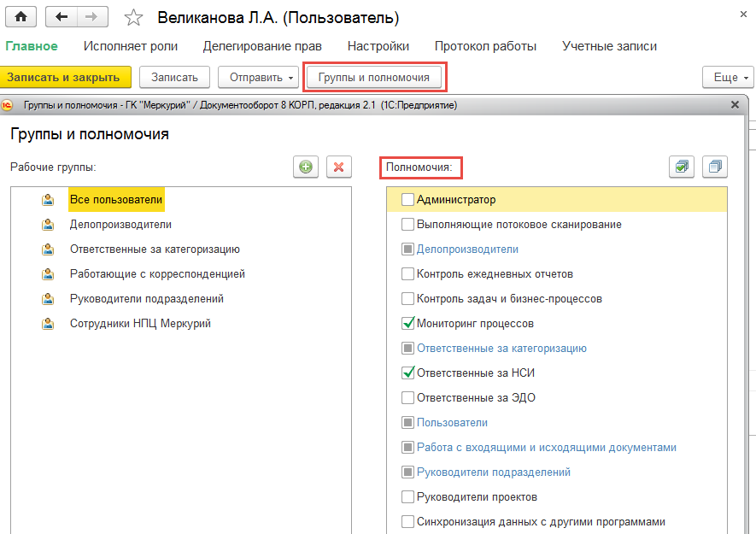The image size is (756, 534).
Task: Click the group icon beside Ответственные за категоризацию
Action: click(48, 249)
